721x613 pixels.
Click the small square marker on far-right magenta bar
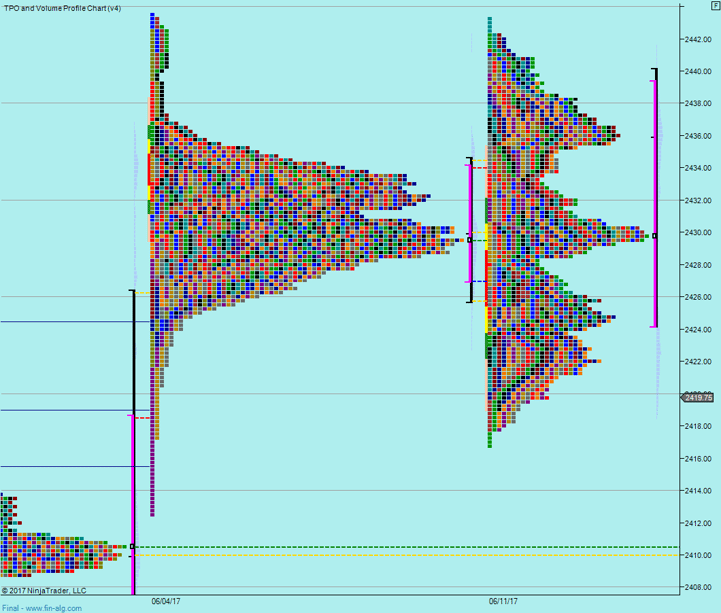pyautogui.click(x=654, y=236)
